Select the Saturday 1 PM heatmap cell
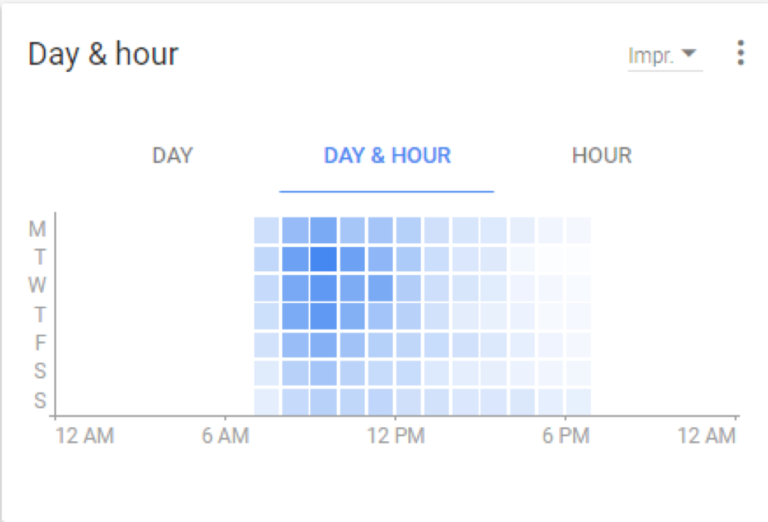 (x=436, y=373)
